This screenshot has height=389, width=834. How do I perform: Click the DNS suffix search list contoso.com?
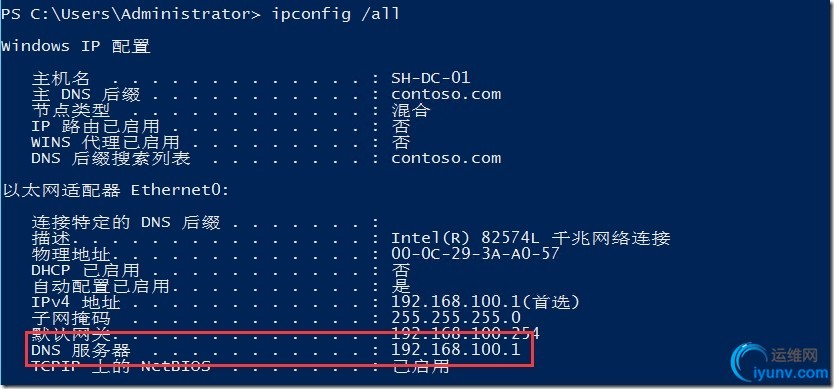click(x=446, y=158)
